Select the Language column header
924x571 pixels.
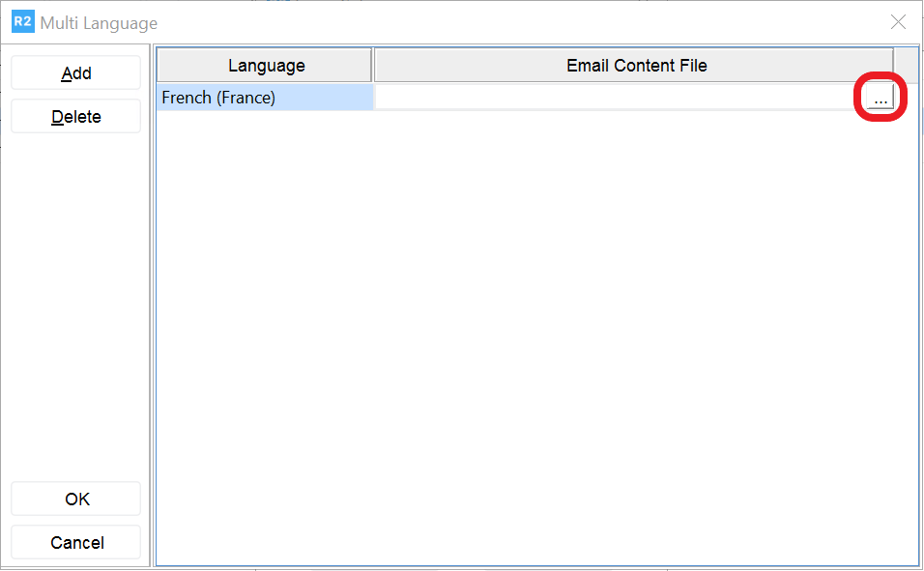pos(266,65)
